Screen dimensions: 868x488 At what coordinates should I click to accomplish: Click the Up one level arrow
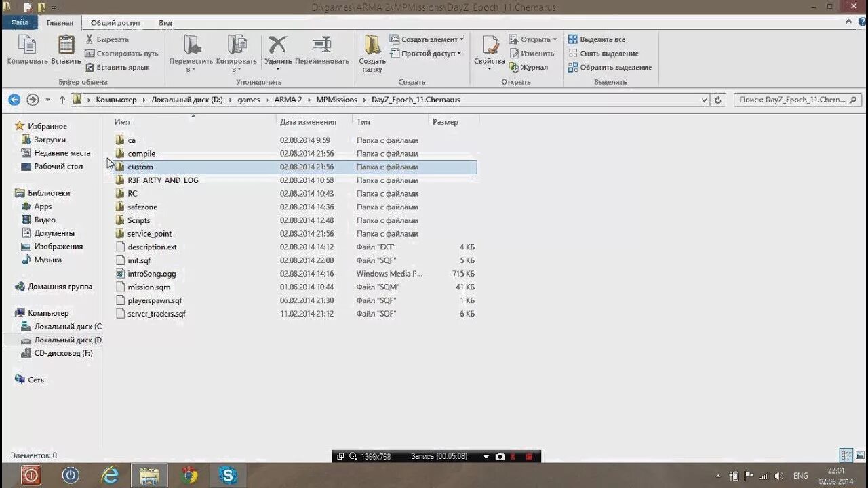[62, 100]
